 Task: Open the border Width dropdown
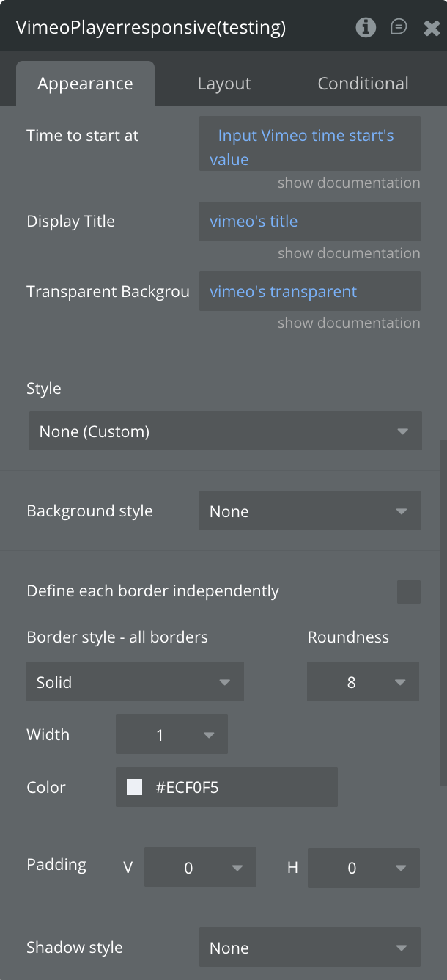tap(171, 735)
